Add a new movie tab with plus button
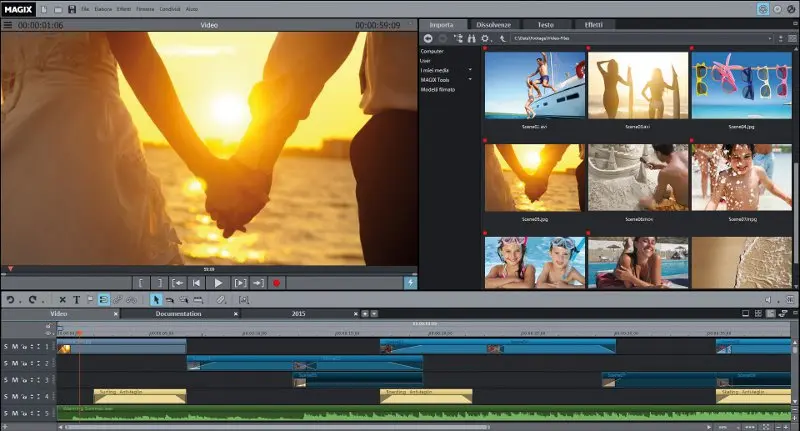This screenshot has height=431, width=800. click(x=365, y=314)
